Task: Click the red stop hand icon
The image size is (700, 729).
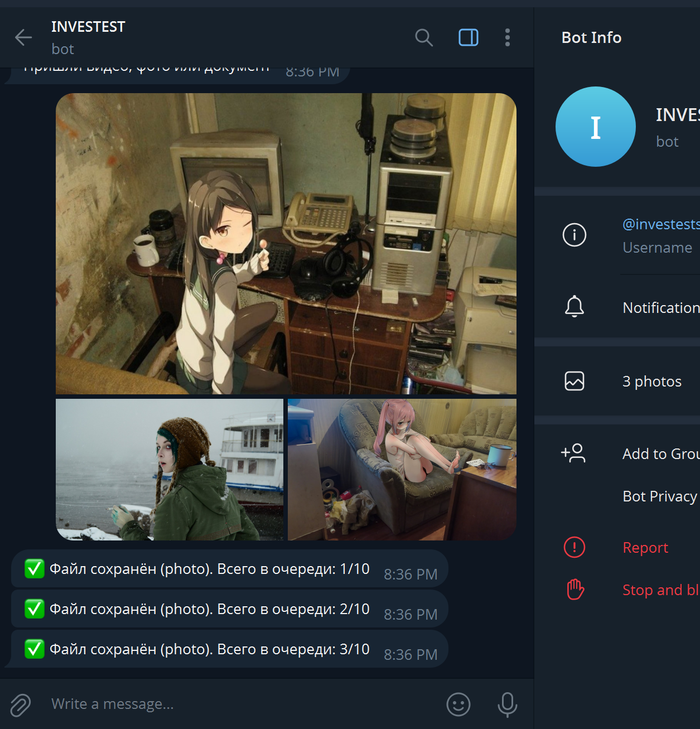Action: (x=575, y=589)
